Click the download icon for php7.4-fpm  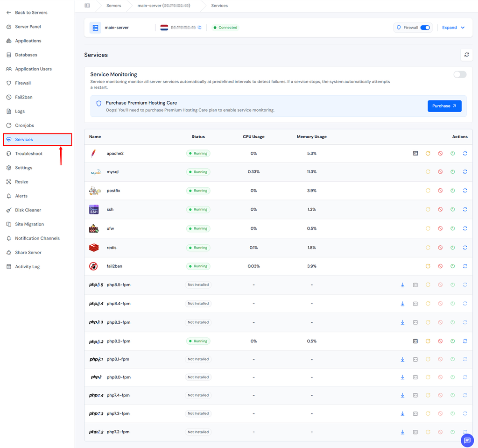pos(402,395)
